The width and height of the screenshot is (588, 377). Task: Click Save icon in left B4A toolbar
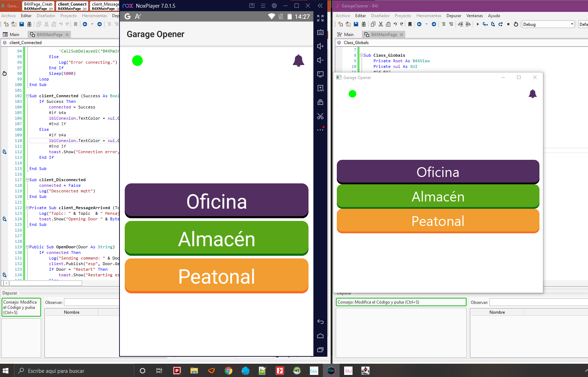click(x=22, y=24)
